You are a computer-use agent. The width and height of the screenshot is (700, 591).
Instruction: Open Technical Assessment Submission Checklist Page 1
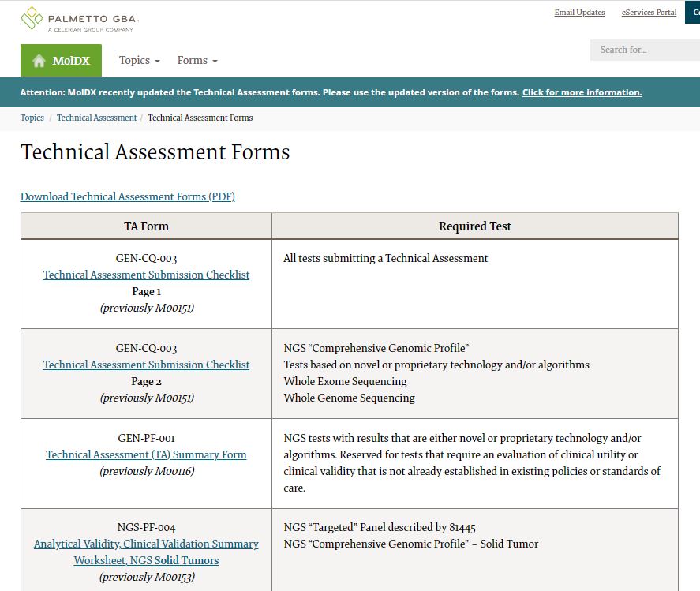pyautogui.click(x=146, y=275)
